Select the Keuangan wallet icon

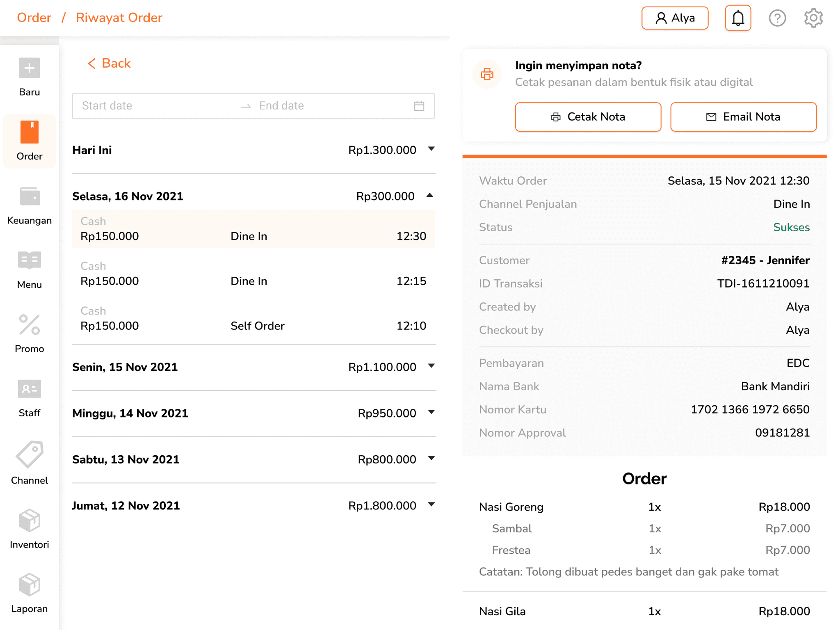29,196
